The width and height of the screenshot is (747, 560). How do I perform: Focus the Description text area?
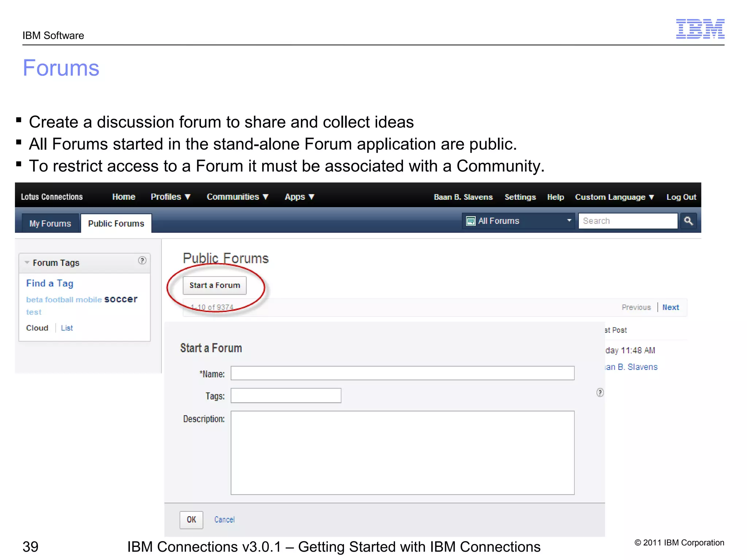(402, 453)
